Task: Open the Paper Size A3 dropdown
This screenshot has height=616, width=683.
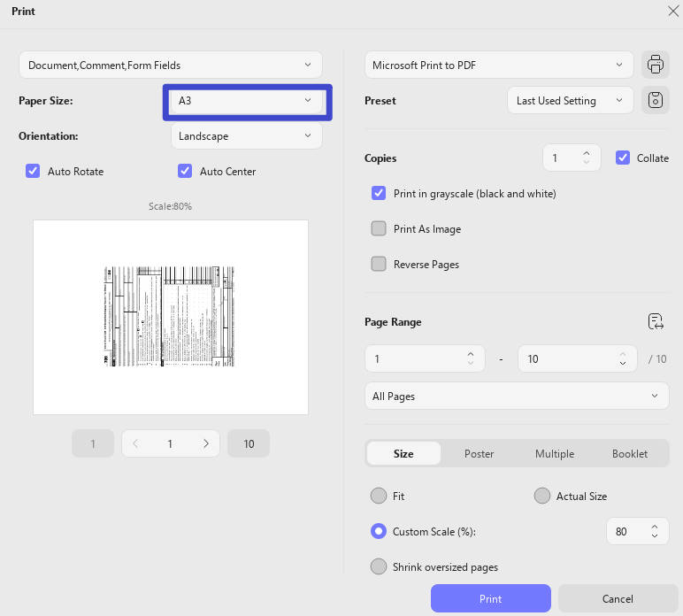Action: [247, 101]
